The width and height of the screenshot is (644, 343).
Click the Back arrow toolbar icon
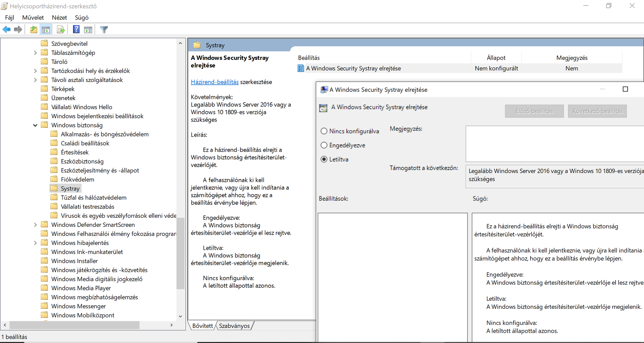(7, 30)
